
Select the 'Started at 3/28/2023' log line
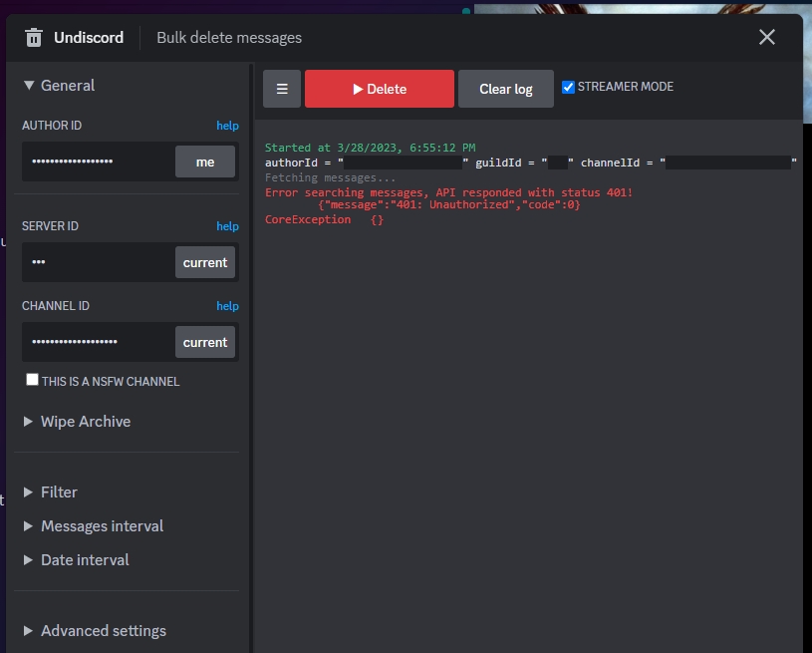click(371, 148)
